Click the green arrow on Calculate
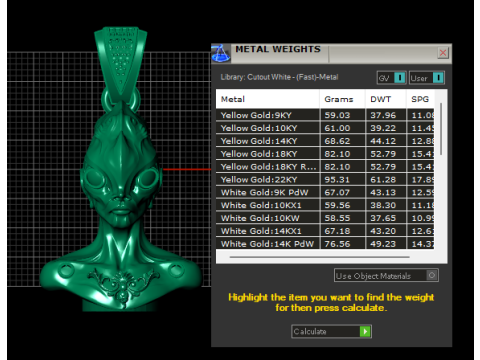This screenshot has width=480, height=360. [x=365, y=331]
